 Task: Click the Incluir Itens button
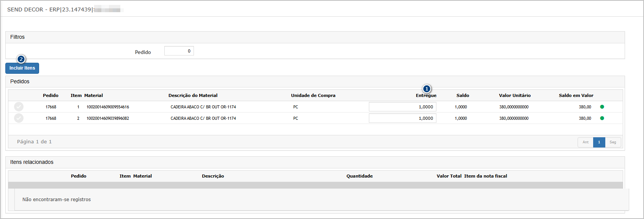tap(22, 68)
